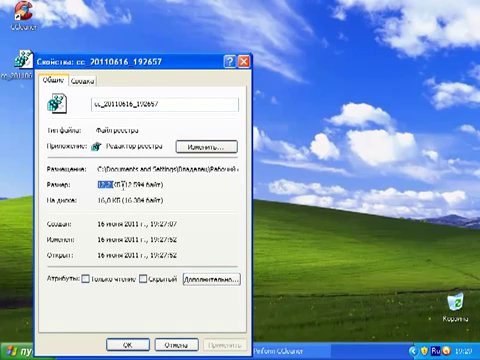Click the Файл реестра file type text
480x360 pixels.
[x=117, y=130]
